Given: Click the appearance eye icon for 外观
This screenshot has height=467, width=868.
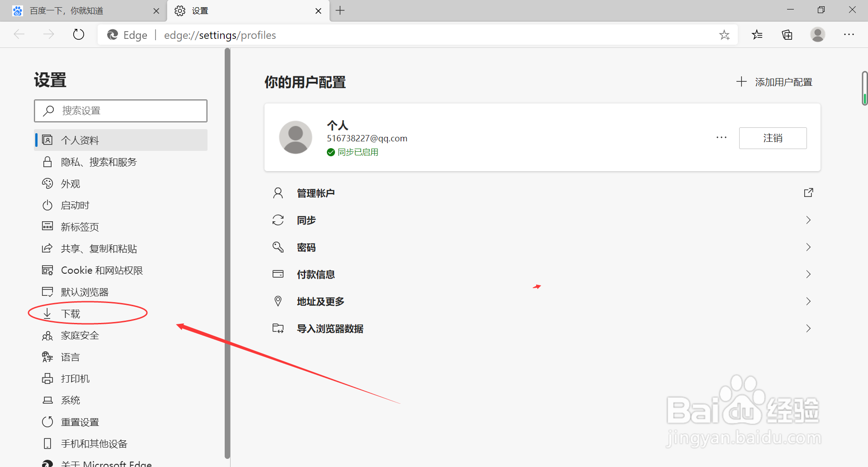Looking at the screenshot, I should [x=47, y=183].
